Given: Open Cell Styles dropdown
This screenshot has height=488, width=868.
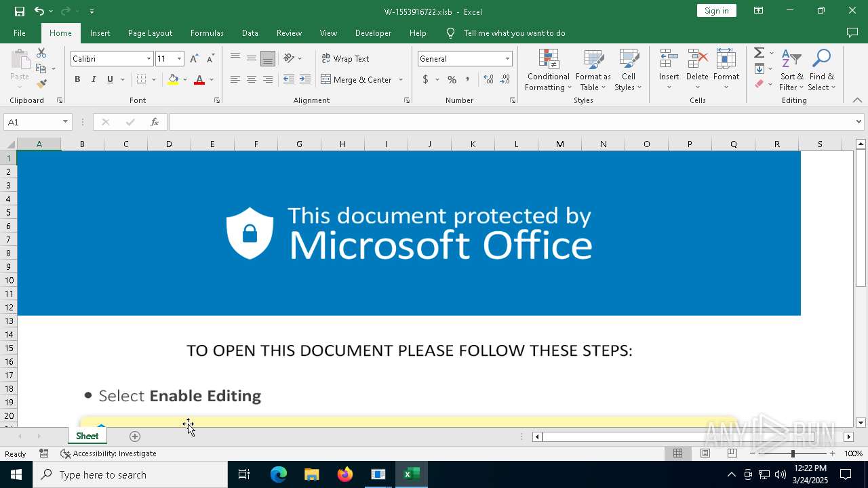Looking at the screenshot, I should point(629,70).
